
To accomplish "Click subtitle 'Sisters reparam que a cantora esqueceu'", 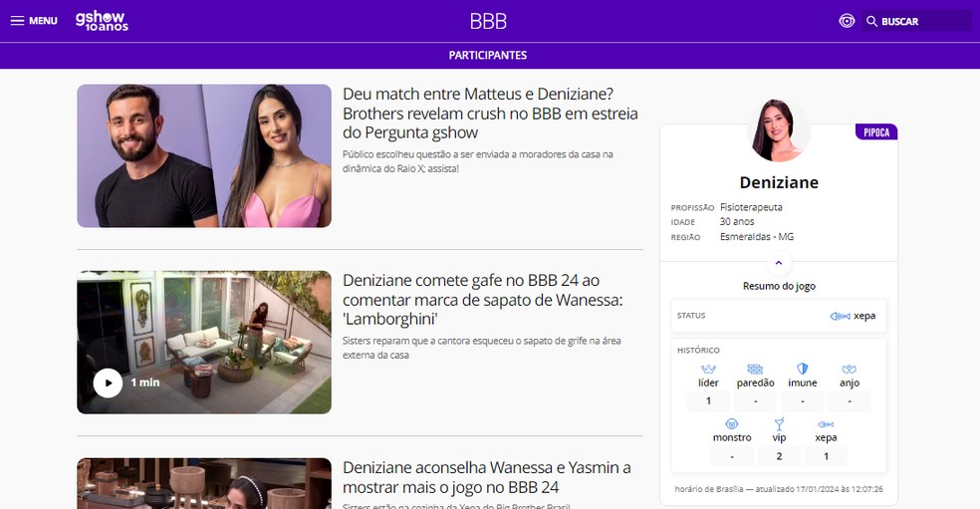I will point(481,348).
